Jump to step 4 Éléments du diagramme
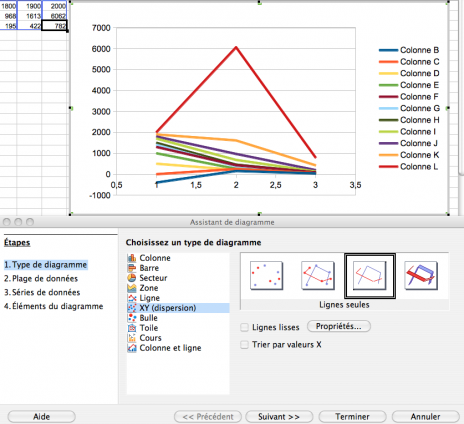Screen dimensions: 464x424 click(x=53, y=306)
